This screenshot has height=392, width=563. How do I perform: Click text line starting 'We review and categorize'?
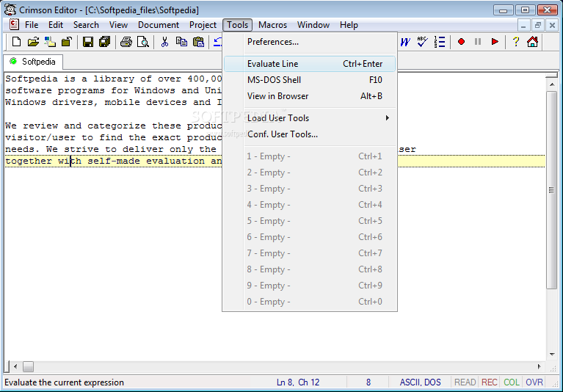click(114, 126)
